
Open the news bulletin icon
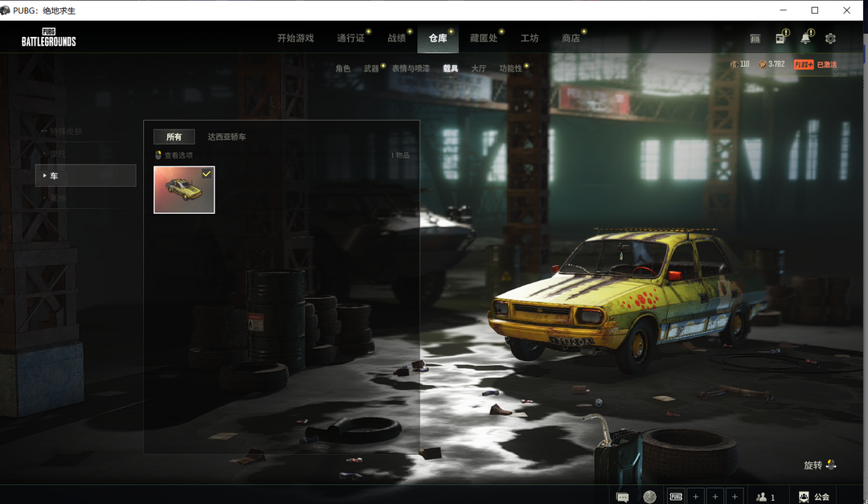tap(780, 39)
